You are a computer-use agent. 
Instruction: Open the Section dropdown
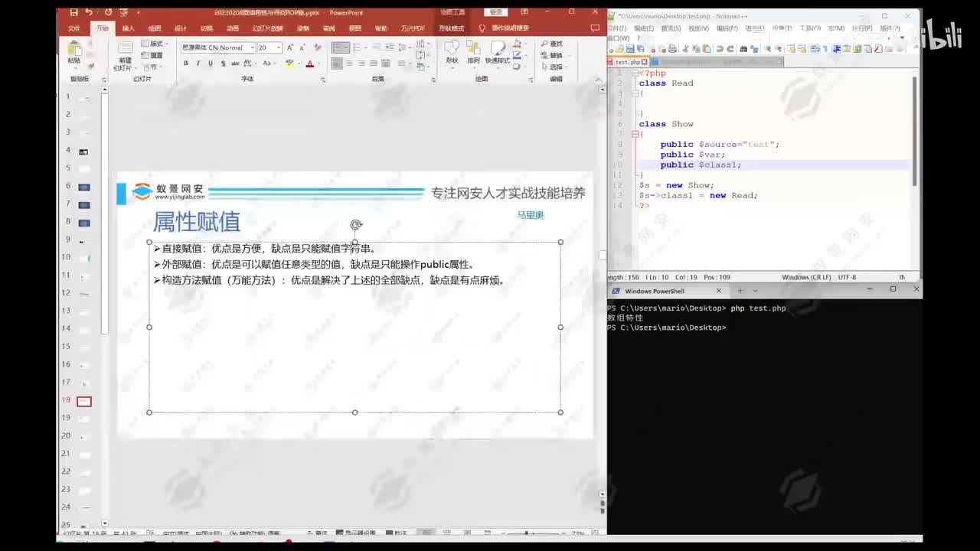click(152, 67)
